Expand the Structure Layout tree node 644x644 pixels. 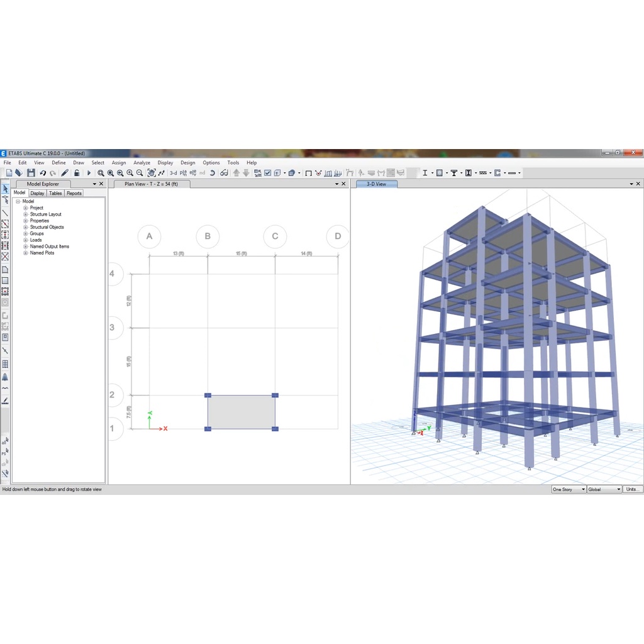point(26,214)
